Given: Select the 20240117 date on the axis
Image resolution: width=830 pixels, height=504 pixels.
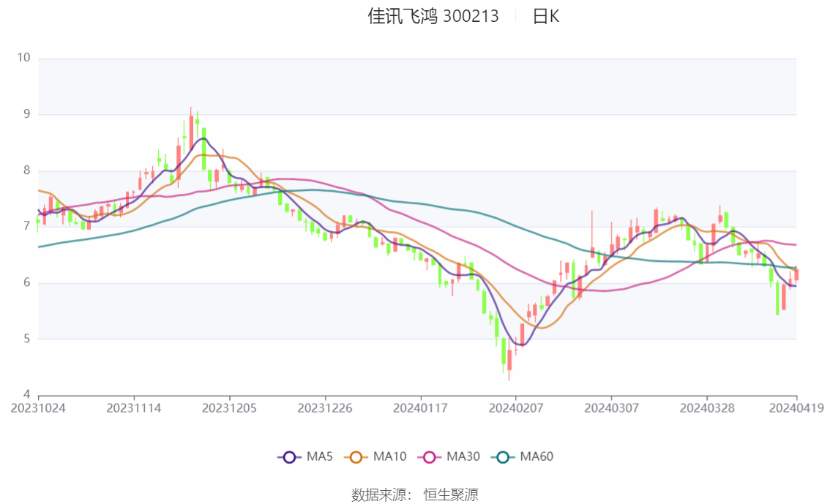Looking at the screenshot, I should pos(420,408).
